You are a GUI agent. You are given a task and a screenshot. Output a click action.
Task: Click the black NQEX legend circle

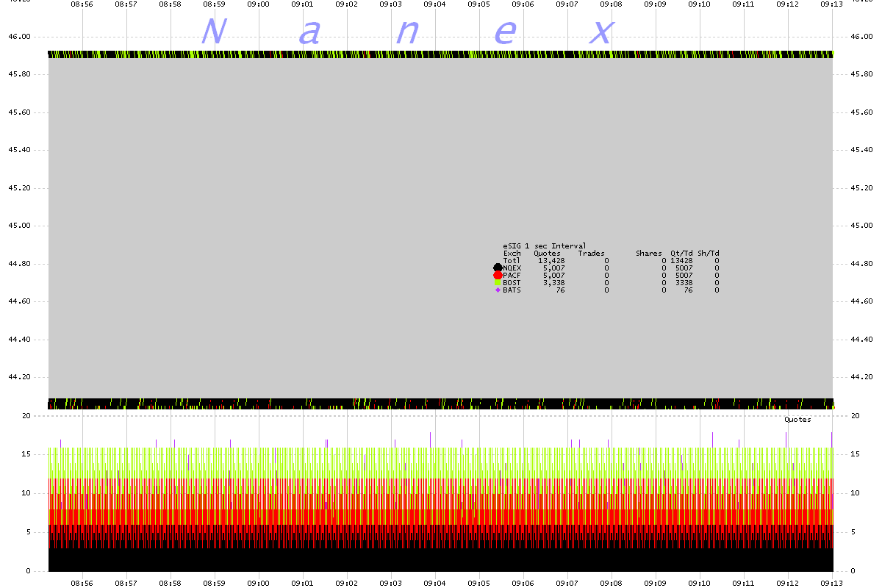point(498,268)
